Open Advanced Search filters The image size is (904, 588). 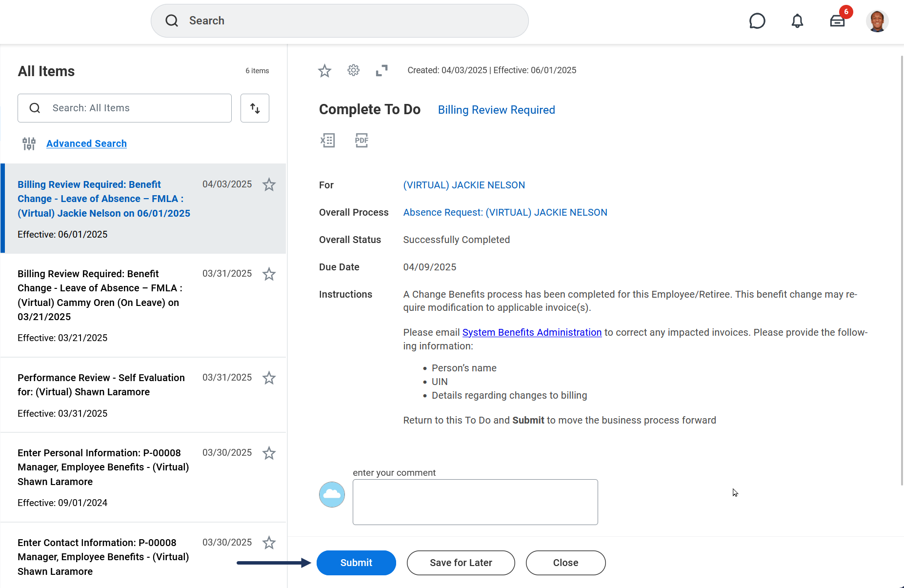tap(86, 143)
